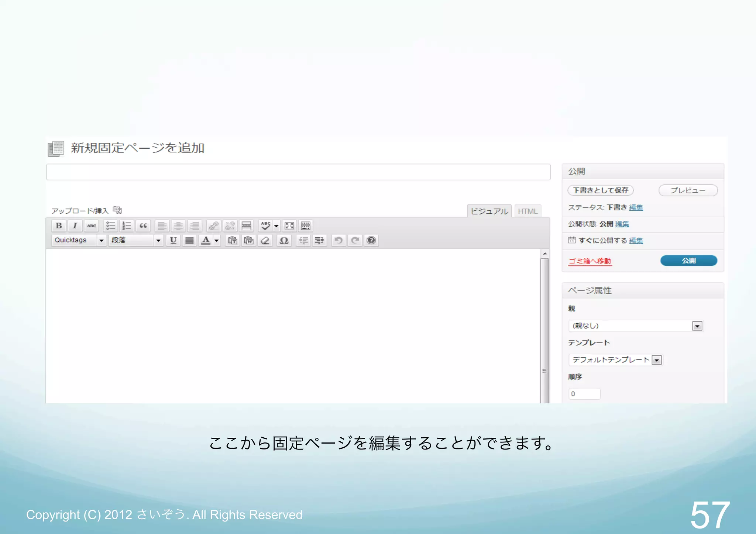Viewport: 756px width, 534px height.
Task: Switch to the ビジュアル editor tab
Action: pos(489,211)
